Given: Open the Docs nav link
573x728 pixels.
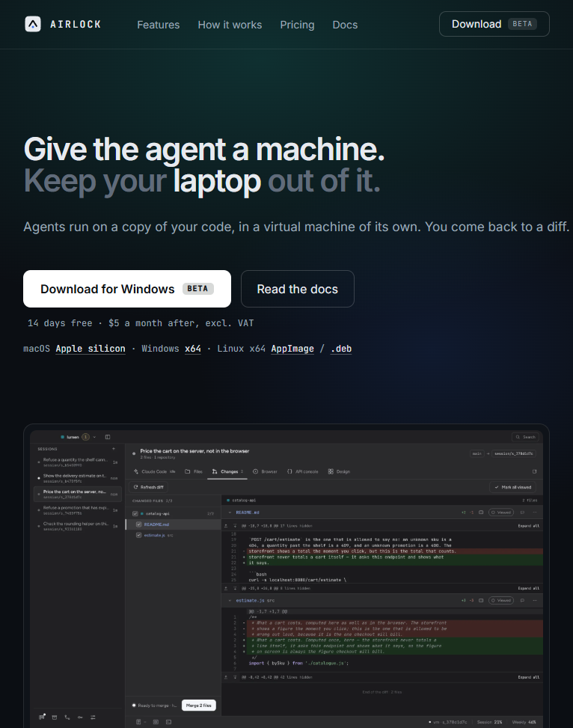Looking at the screenshot, I should [x=345, y=25].
